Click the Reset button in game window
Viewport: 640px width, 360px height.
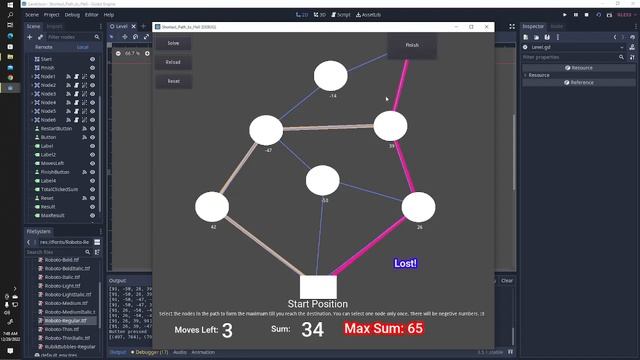tap(173, 81)
